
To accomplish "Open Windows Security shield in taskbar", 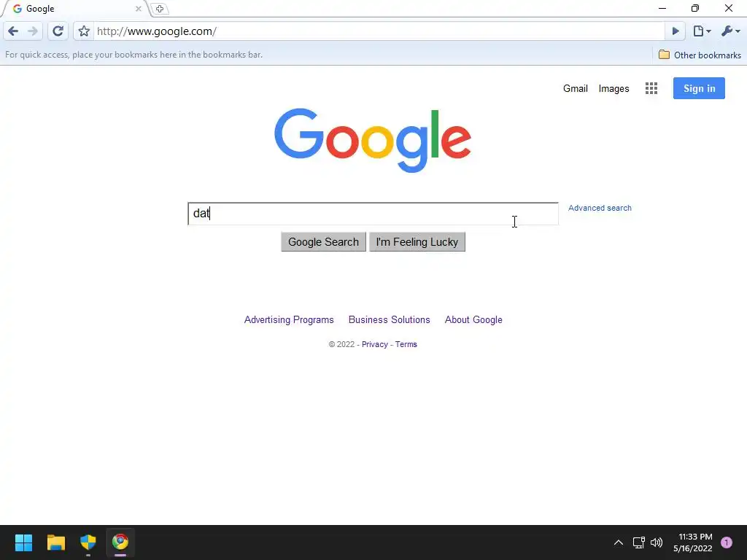I will pyautogui.click(x=88, y=542).
